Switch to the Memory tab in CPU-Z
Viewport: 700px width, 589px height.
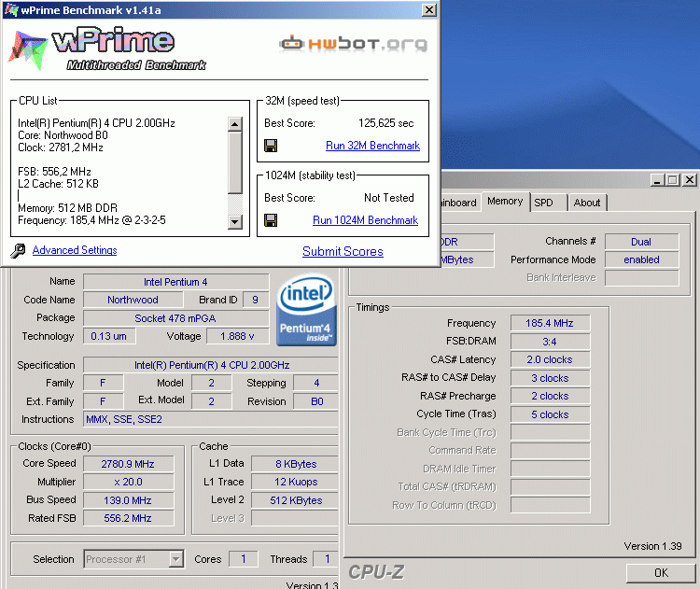[x=505, y=202]
